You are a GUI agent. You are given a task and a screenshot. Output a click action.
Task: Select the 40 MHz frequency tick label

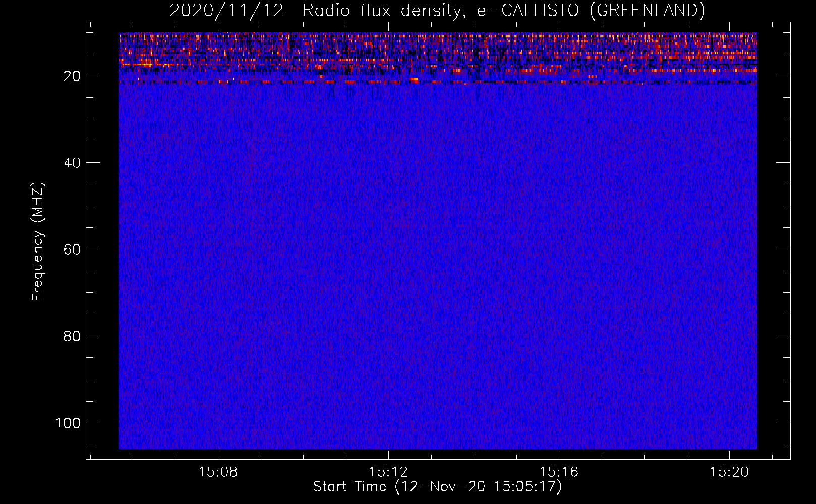[72, 163]
